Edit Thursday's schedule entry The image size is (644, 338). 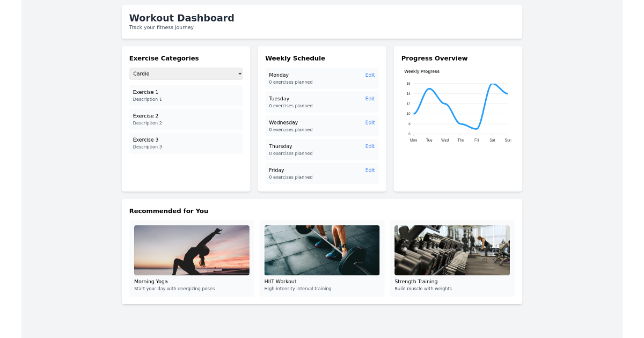(x=370, y=146)
